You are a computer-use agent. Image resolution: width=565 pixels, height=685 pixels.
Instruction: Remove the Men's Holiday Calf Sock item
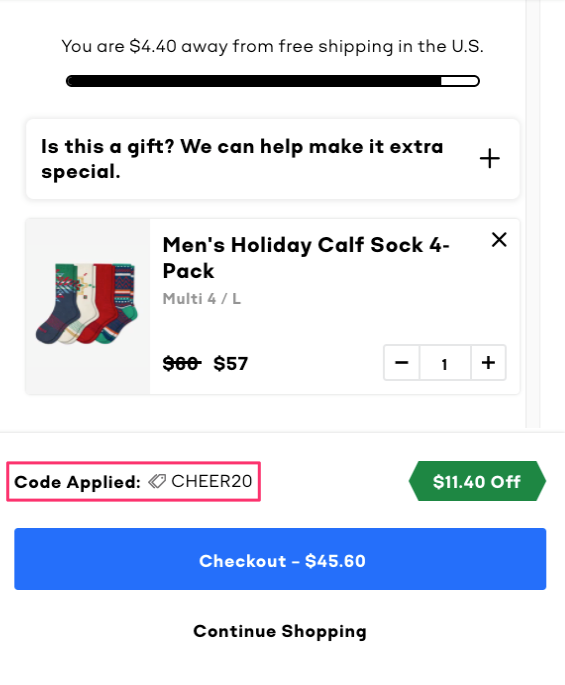[x=499, y=239]
